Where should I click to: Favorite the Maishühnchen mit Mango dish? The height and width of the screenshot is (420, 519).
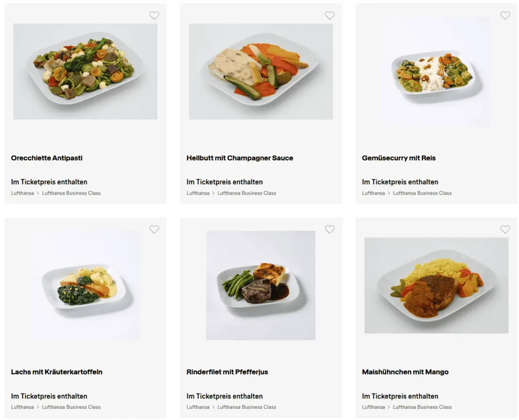[505, 230]
